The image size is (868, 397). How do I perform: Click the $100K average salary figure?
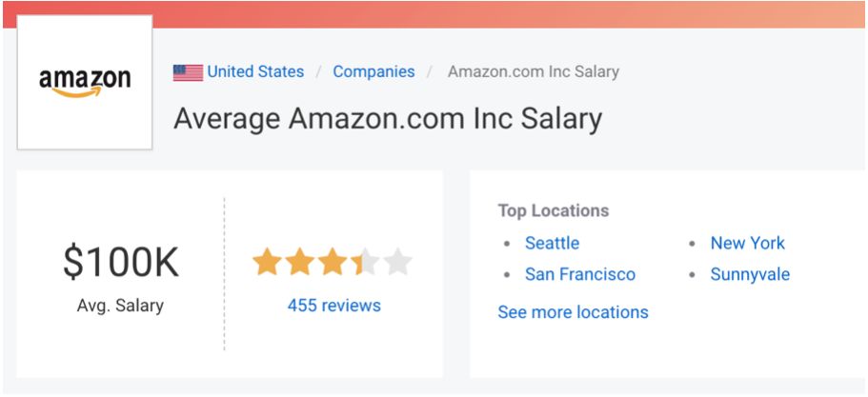coord(120,263)
